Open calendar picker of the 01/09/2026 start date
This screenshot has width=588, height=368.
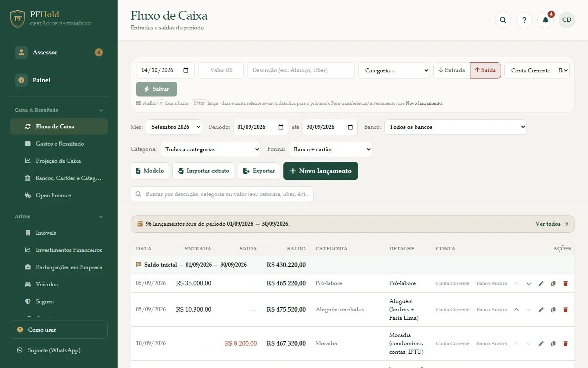coord(281,127)
